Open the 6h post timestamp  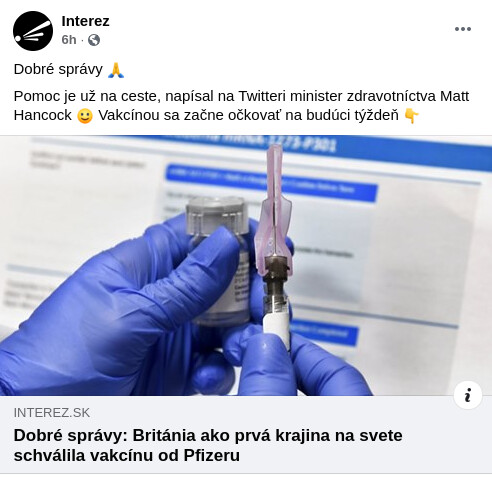point(69,40)
